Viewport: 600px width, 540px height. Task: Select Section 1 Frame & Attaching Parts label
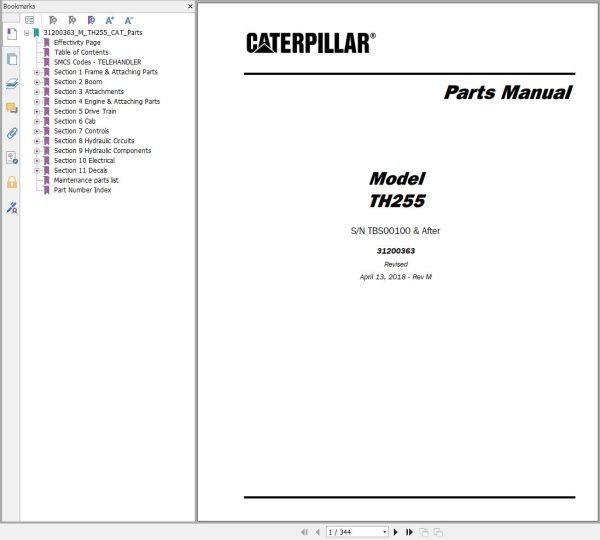pos(106,72)
